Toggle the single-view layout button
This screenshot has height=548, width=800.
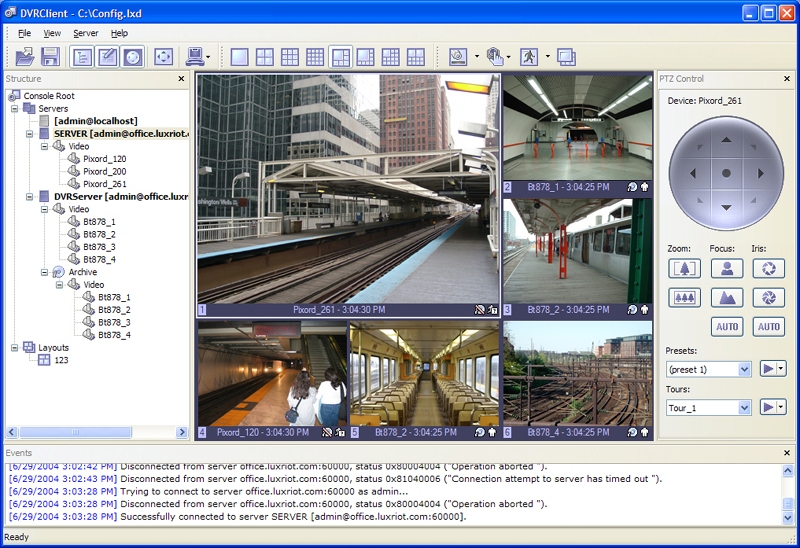point(240,57)
